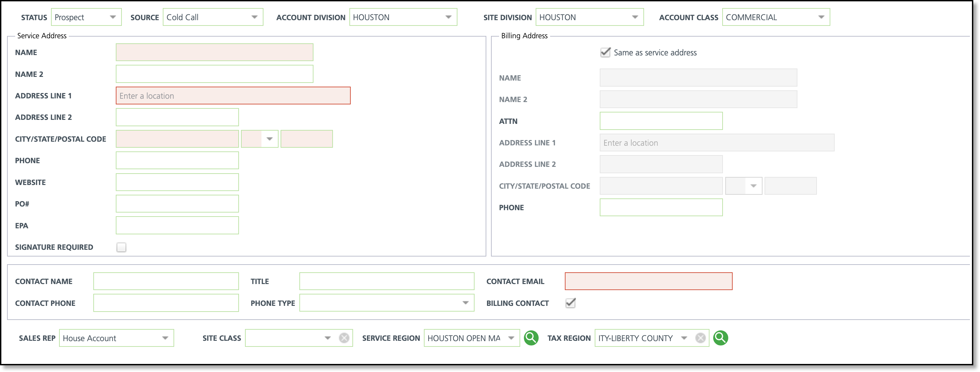Click the Tax Region search magnifier icon
This screenshot has width=980, height=372.
click(x=720, y=338)
